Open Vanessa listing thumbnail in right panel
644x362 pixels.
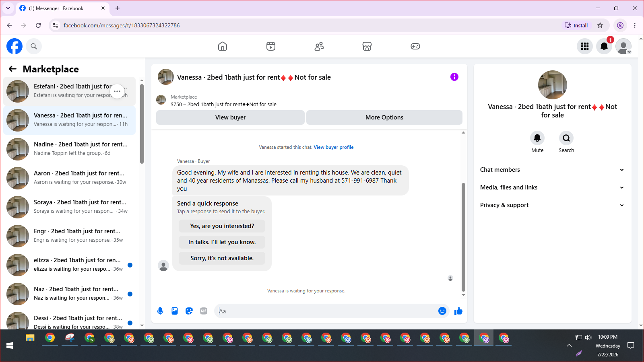553,85
